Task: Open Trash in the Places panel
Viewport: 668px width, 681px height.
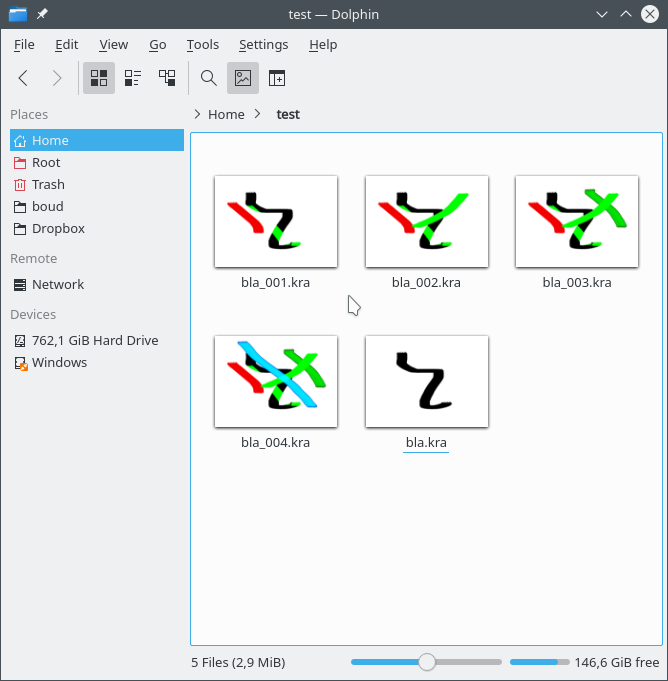Action: coord(48,184)
